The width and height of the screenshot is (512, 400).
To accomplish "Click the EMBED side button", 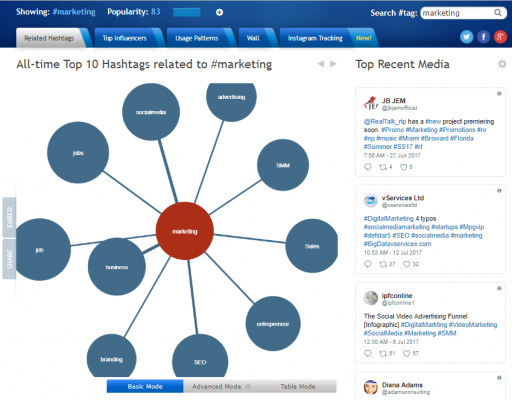I will [9, 217].
